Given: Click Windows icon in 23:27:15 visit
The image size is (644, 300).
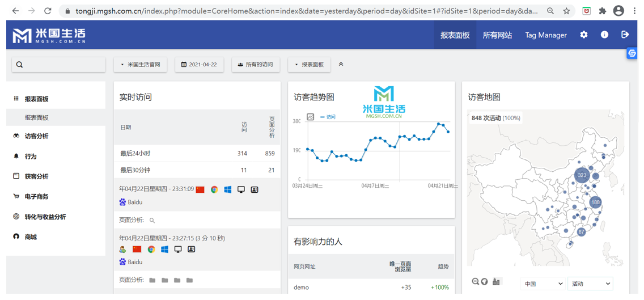Looking at the screenshot, I should point(165,250).
